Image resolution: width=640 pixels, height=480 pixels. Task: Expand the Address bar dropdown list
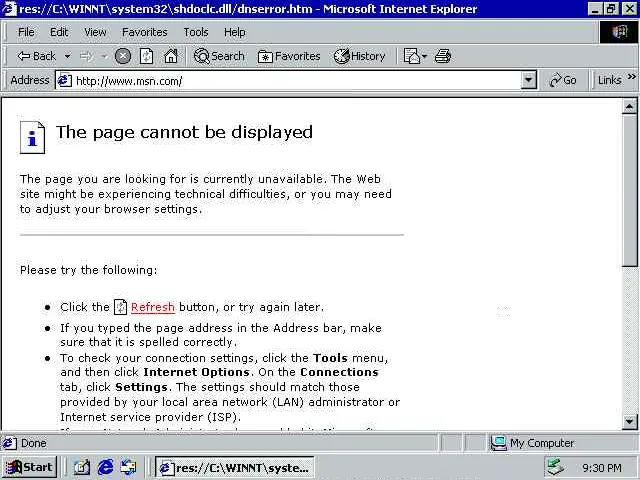529,80
